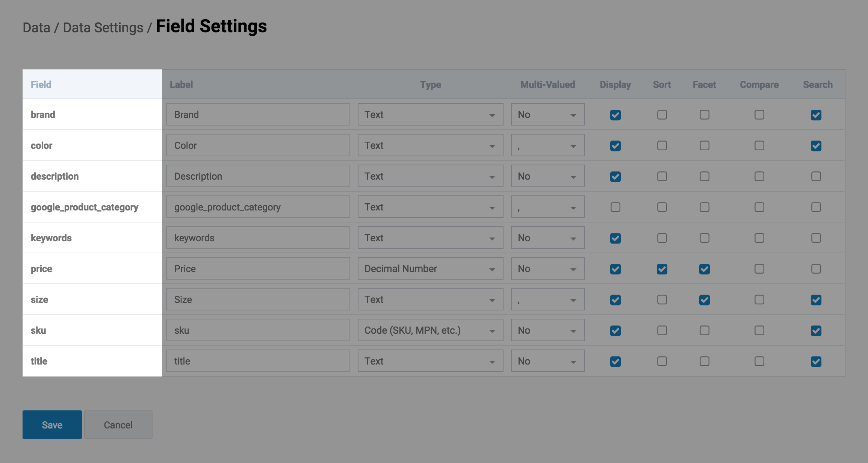The width and height of the screenshot is (868, 463).
Task: Click the Label input for keywords
Action: coord(258,238)
